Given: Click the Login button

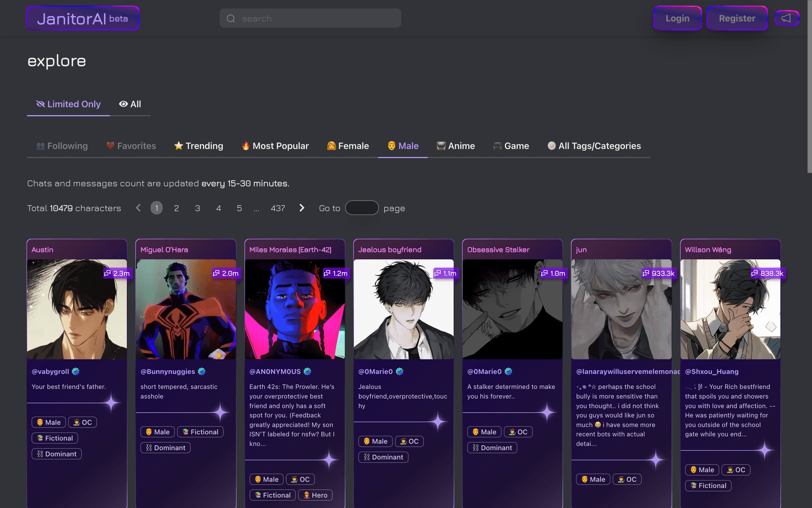Looking at the screenshot, I should click(678, 18).
